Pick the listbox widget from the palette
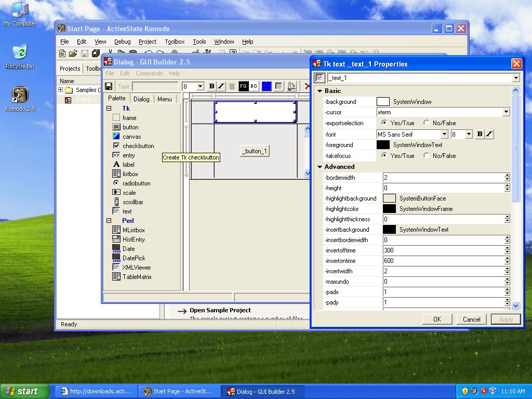Image resolution: width=532 pixels, height=399 pixels. 125,174
